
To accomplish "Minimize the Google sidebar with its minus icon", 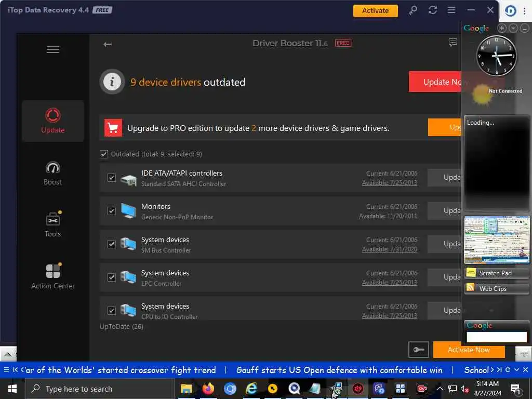I will tap(525, 29).
